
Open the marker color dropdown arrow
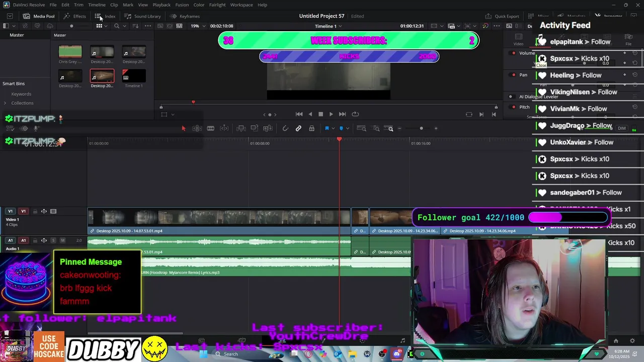coord(347,129)
